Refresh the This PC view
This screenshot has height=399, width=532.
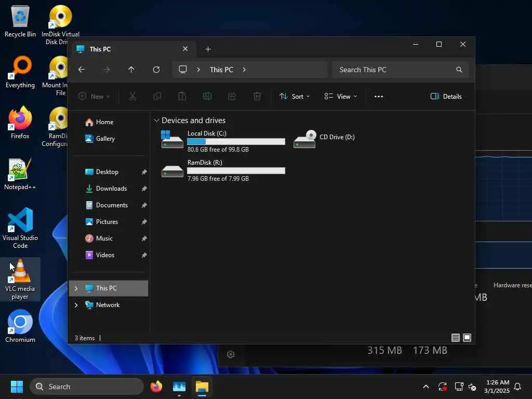pyautogui.click(x=156, y=70)
